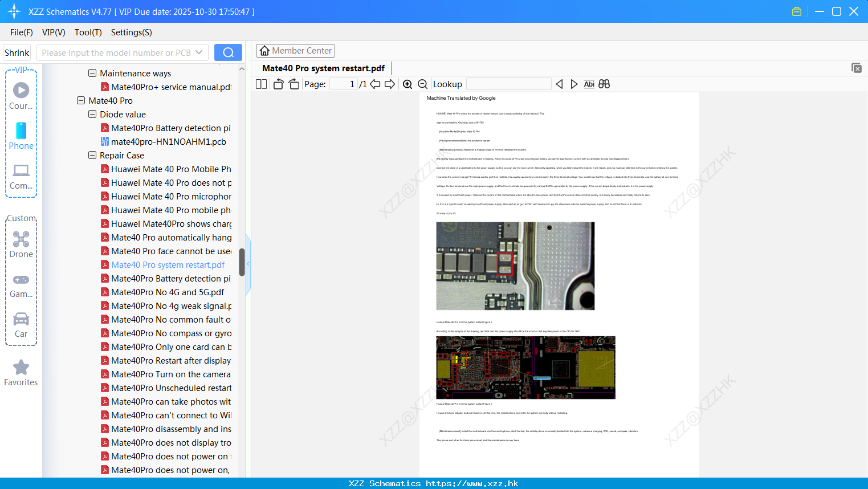Click the model number or PCB search field
The image size is (868, 489).
click(116, 52)
